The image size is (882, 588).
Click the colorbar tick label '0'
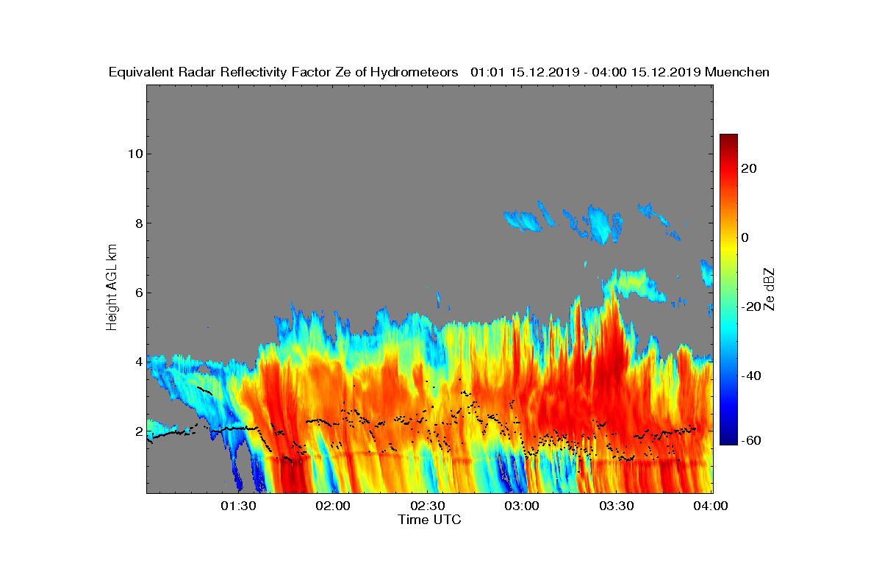(746, 237)
